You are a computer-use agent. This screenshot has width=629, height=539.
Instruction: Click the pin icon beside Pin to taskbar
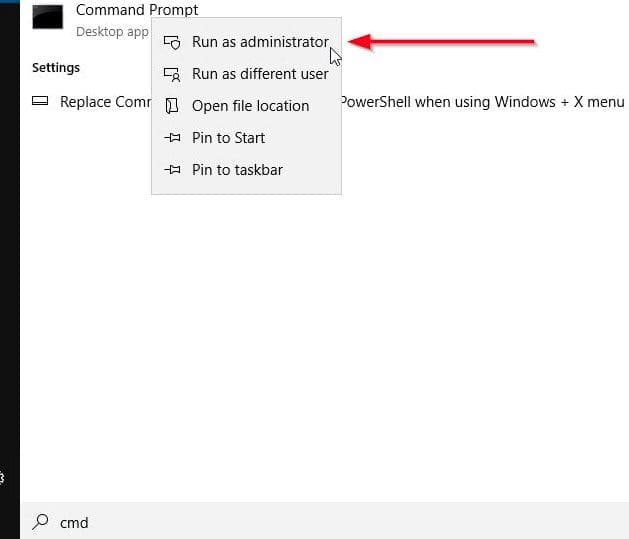tap(172, 170)
